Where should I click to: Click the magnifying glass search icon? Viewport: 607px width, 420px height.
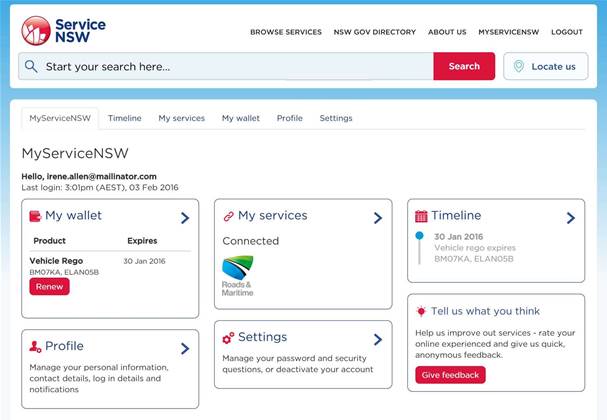(x=32, y=67)
